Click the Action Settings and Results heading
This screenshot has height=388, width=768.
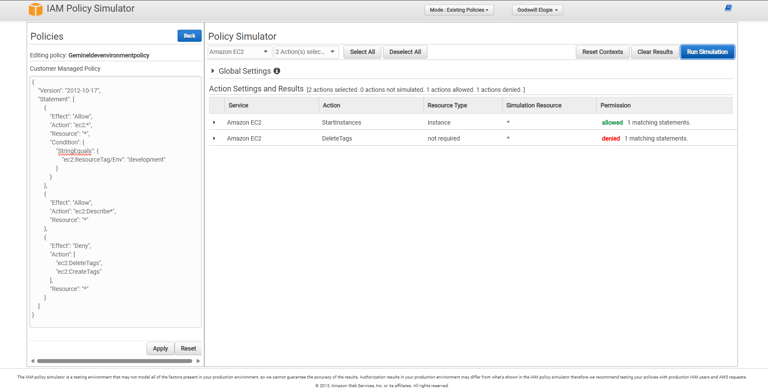click(256, 89)
